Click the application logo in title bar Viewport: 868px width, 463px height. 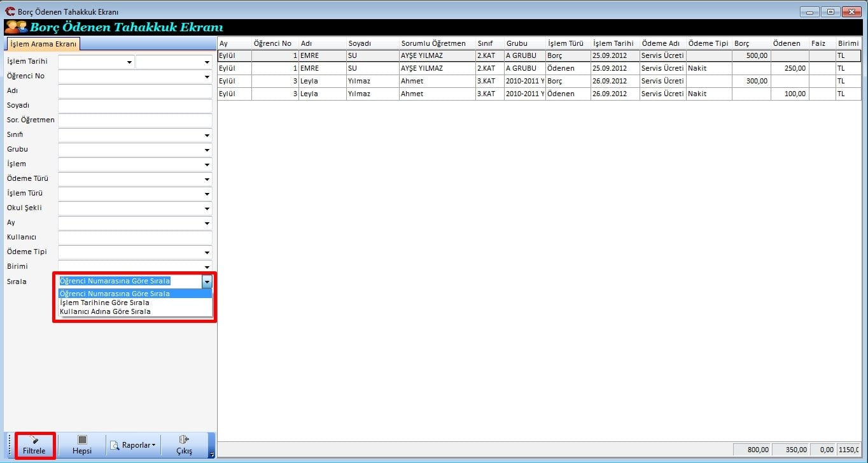[x=10, y=11]
